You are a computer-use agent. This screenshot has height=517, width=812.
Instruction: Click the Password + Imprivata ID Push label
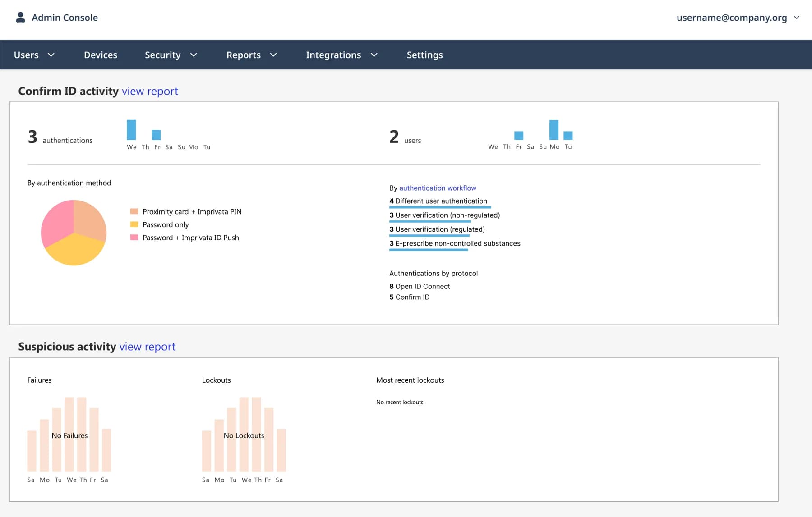(x=191, y=238)
